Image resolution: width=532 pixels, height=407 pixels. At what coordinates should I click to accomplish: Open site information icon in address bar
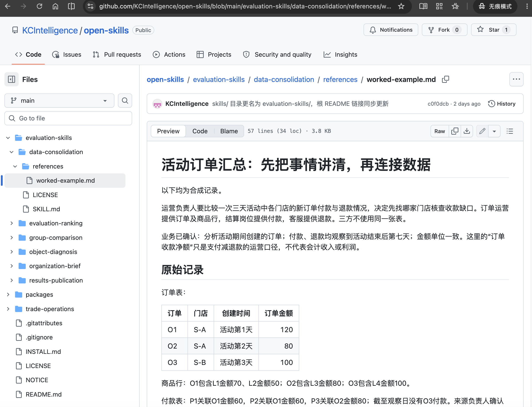[x=90, y=6]
